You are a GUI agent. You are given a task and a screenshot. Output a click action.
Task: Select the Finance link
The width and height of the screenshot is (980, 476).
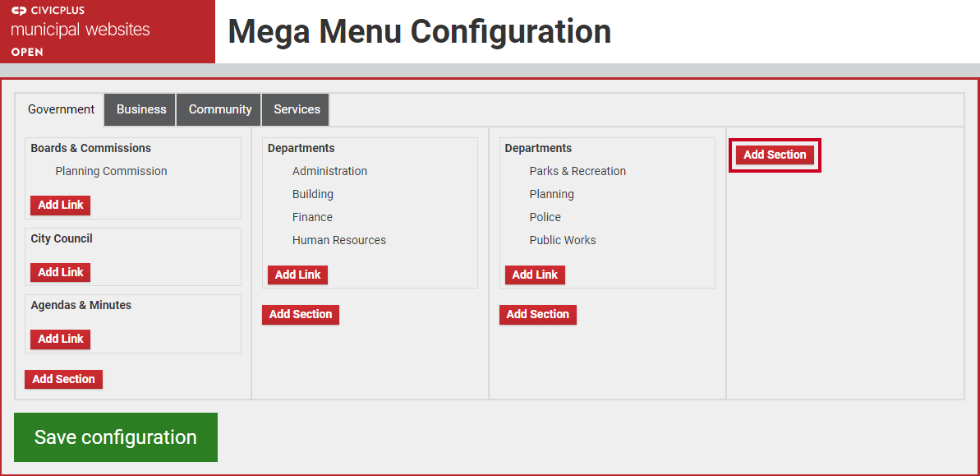tap(312, 218)
